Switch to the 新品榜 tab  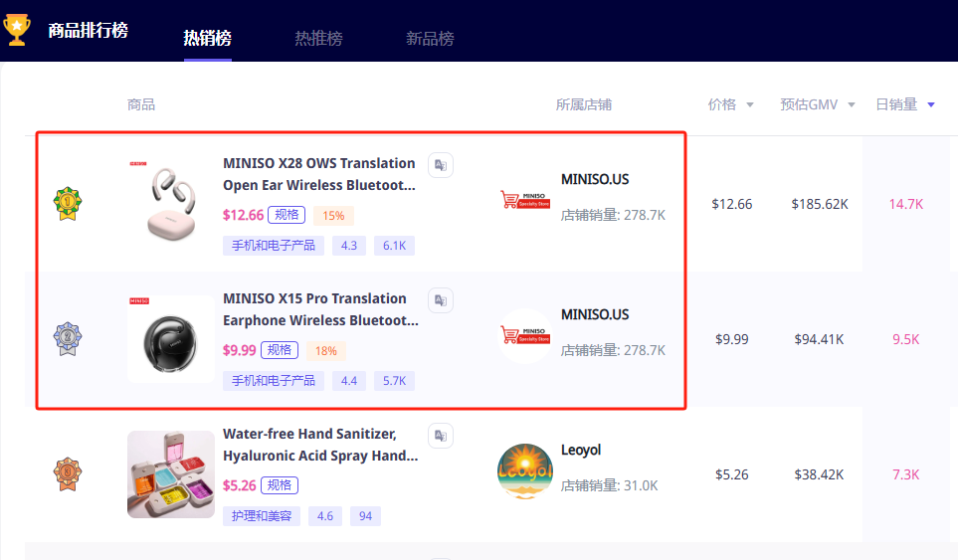coord(430,38)
